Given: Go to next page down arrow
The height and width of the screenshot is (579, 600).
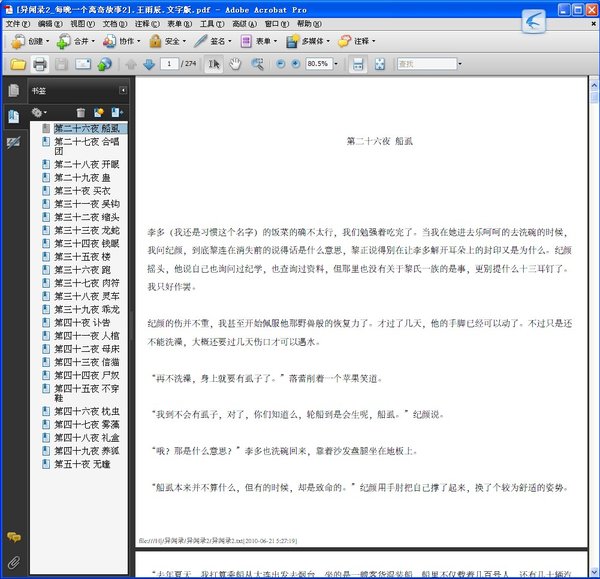Looking at the screenshot, I should [x=149, y=64].
